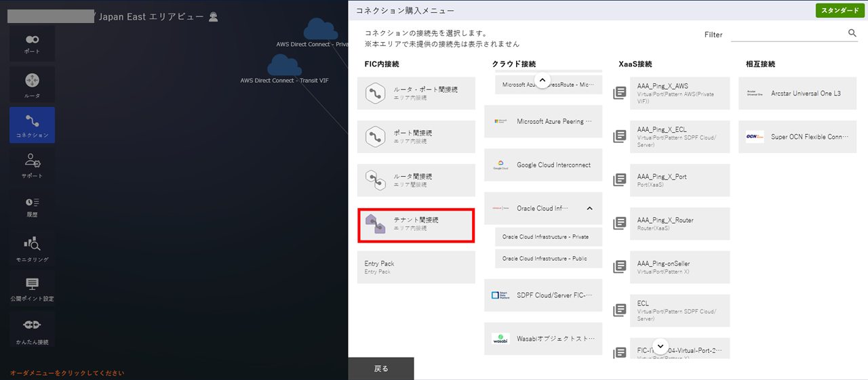Select AAA_Ping_X_Router XaaS connection
The image size is (868, 380).
pos(679,224)
